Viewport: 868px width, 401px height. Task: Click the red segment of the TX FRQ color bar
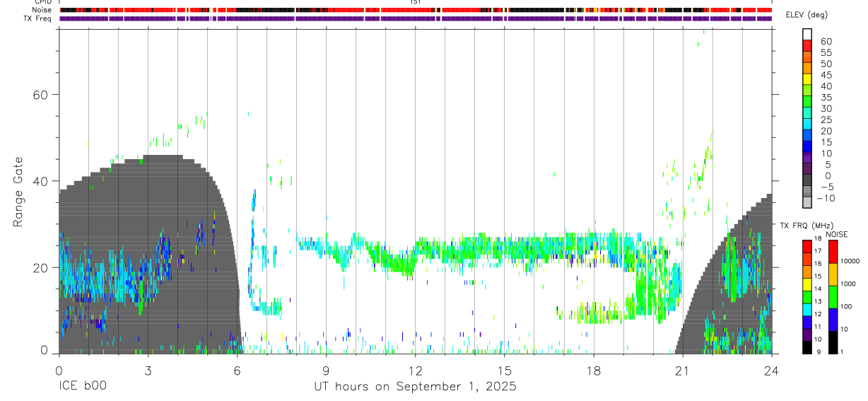pyautogui.click(x=807, y=246)
